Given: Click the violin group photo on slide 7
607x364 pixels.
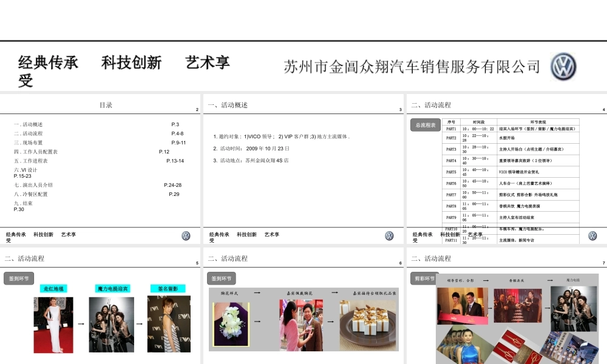Looking at the screenshot, I should (x=574, y=308).
